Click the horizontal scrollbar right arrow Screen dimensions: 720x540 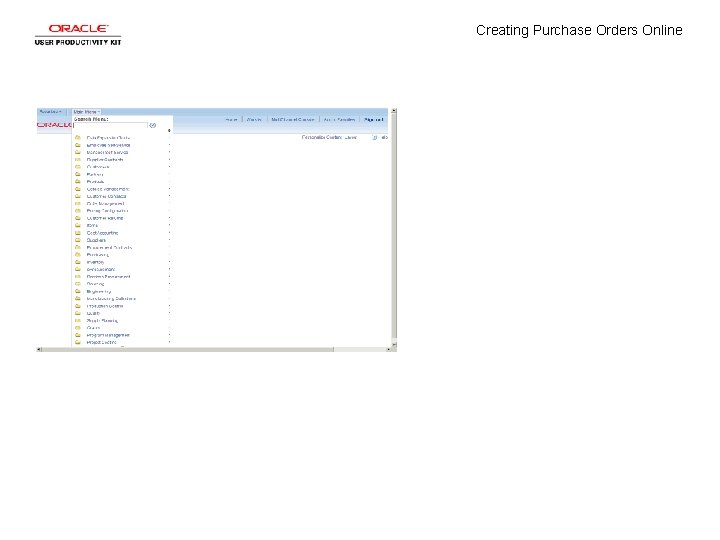click(388, 349)
